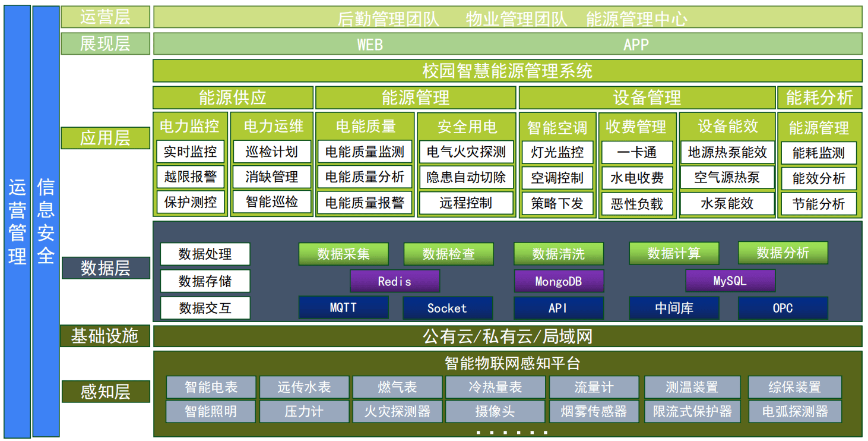This screenshot has height=441, width=868.
Task: Click the white 数据存储 box
Action: pos(205,281)
